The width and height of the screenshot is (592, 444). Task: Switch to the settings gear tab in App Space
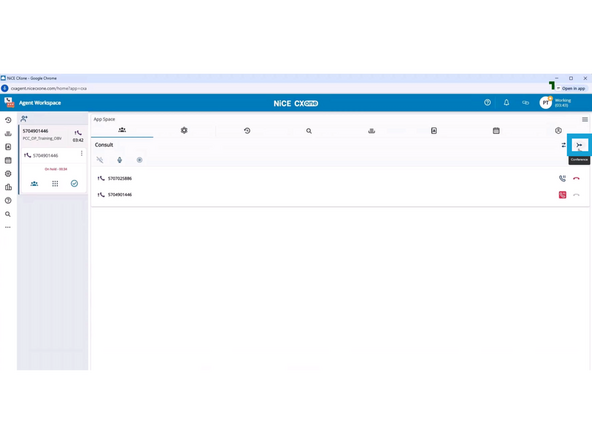coord(184,131)
